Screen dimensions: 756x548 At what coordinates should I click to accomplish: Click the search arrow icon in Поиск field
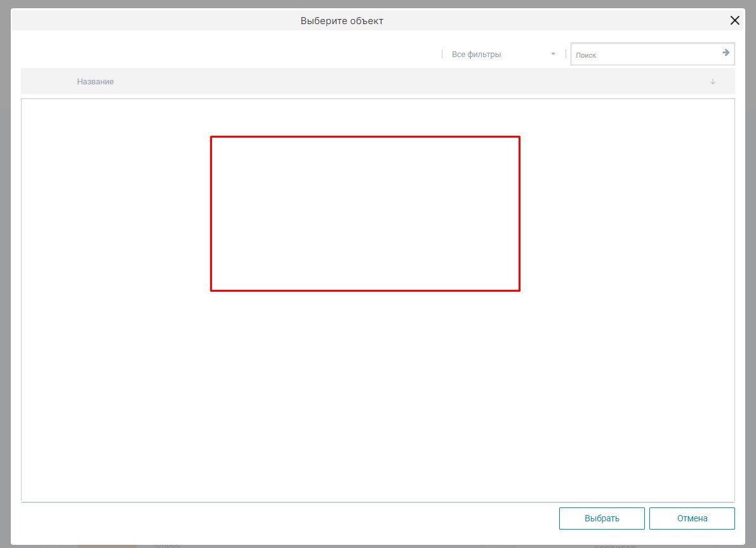[x=726, y=53]
